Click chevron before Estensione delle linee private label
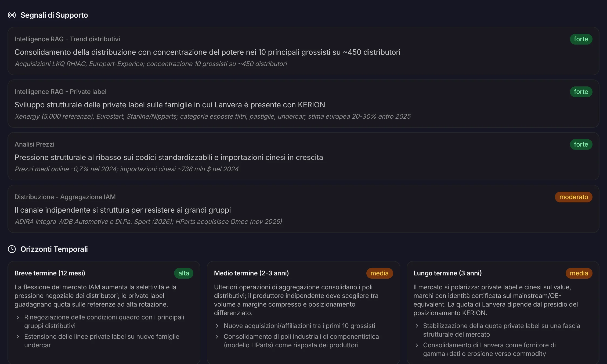Viewport: 607px width, 364px height. pos(18,337)
